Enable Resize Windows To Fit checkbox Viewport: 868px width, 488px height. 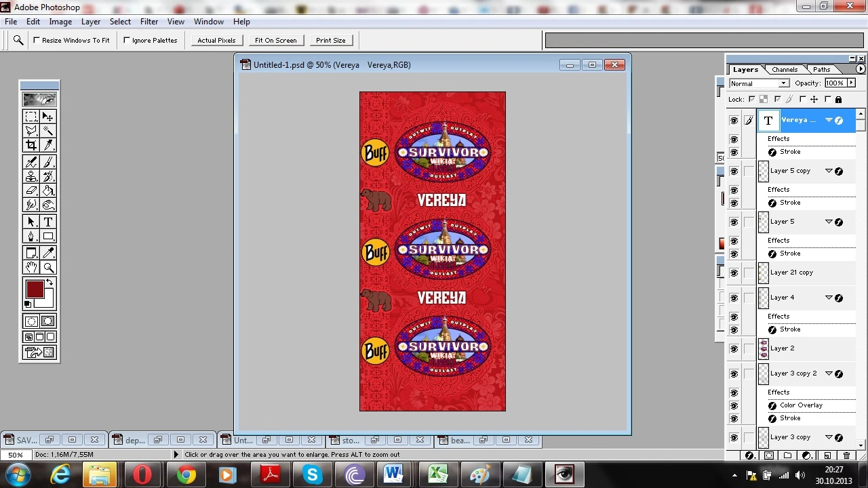[37, 40]
